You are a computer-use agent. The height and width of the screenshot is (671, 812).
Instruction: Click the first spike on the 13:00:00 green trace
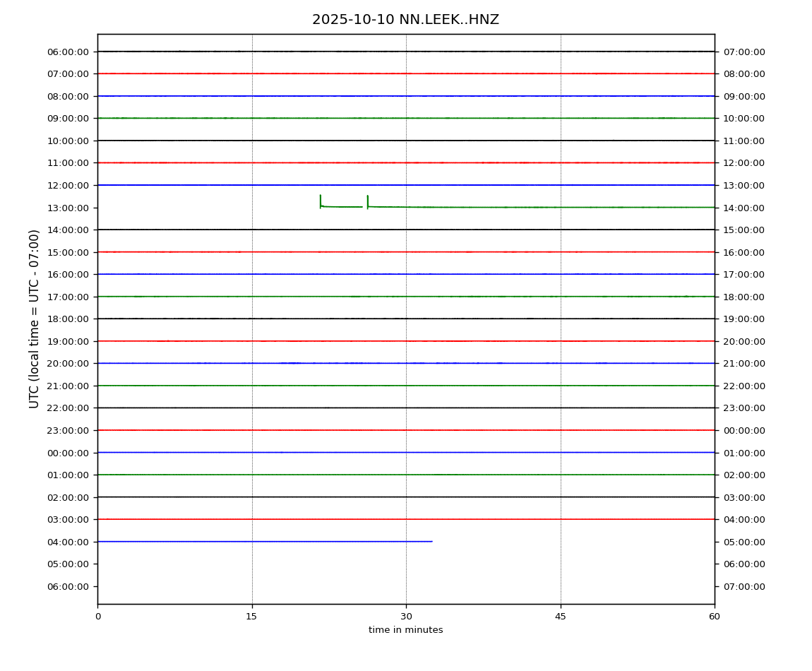pyautogui.click(x=321, y=201)
